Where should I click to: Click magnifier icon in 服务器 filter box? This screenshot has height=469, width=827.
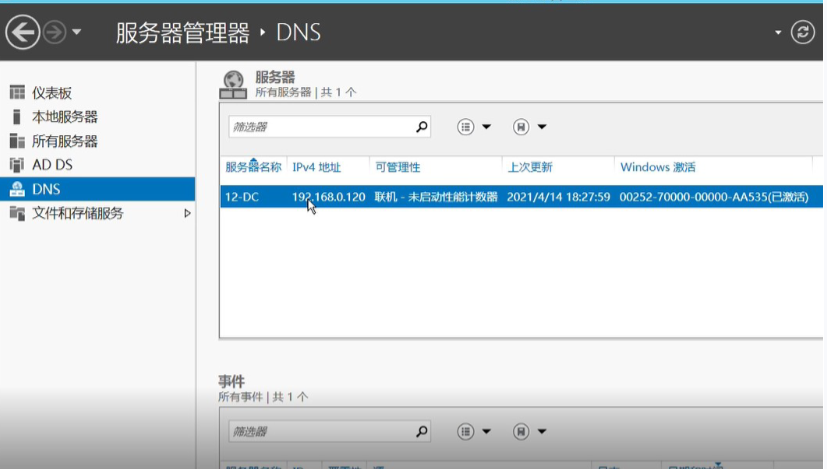tap(421, 127)
